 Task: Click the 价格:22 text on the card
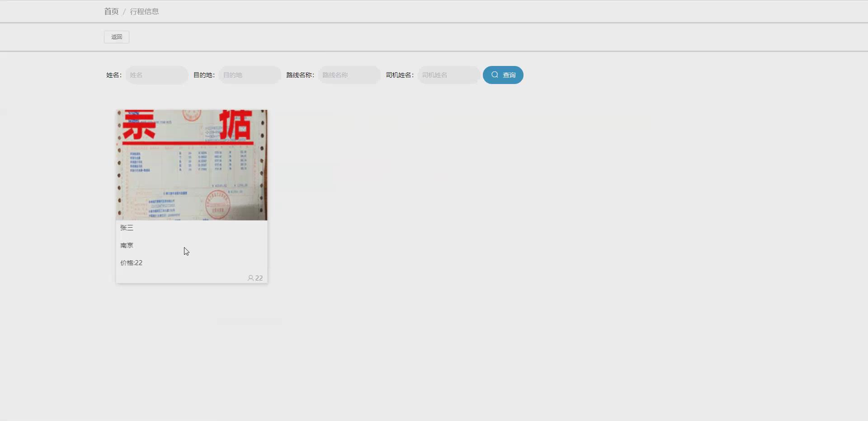pos(131,263)
